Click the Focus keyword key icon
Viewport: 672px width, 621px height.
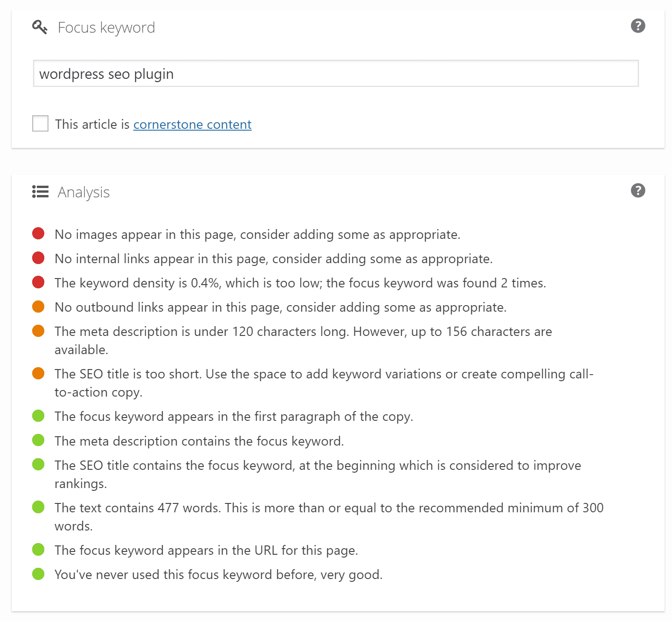(x=40, y=27)
